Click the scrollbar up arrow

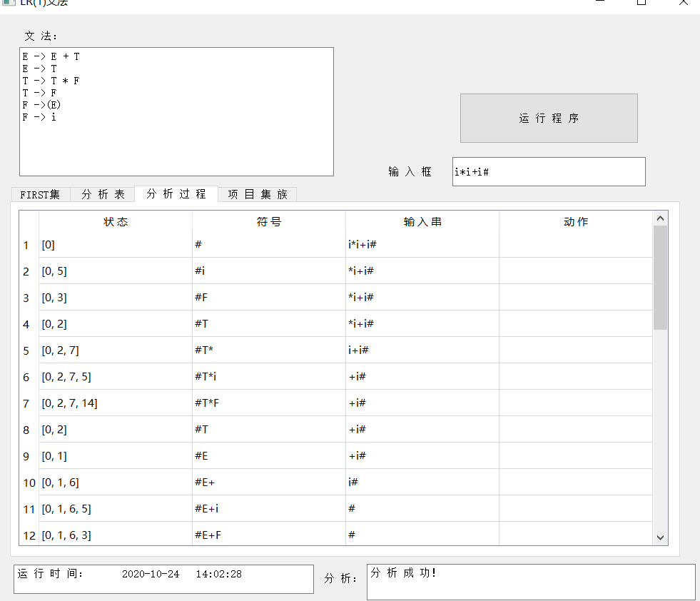pos(659,218)
